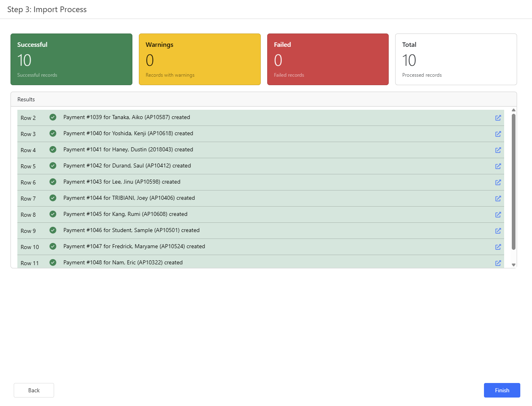
Task: Open external link for Haney, Dustin payment
Action: (498, 150)
